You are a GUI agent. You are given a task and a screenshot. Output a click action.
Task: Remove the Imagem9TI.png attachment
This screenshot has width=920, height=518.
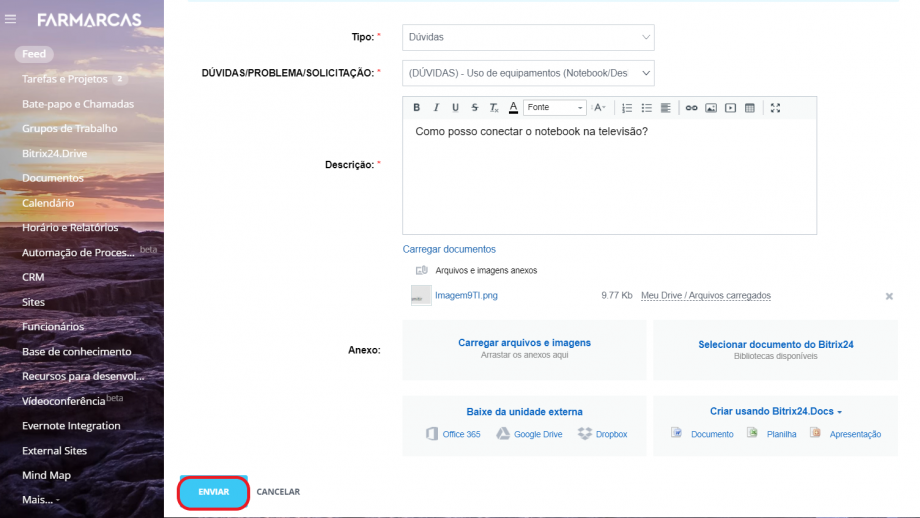pyautogui.click(x=889, y=296)
